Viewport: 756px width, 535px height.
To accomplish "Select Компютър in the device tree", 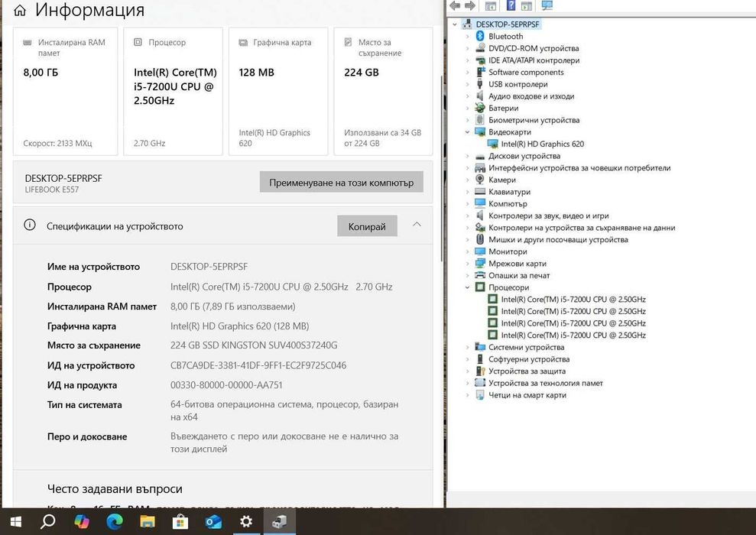I will point(508,203).
